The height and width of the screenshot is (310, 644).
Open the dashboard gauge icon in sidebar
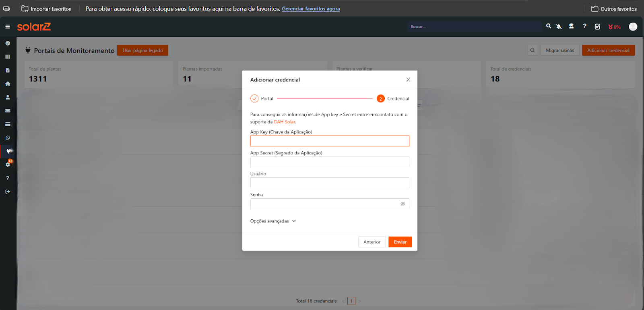click(8, 43)
